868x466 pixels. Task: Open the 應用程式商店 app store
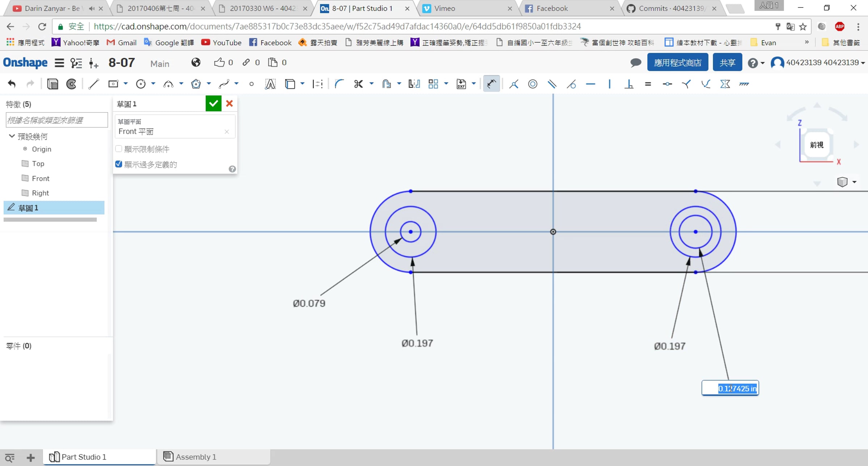point(678,63)
